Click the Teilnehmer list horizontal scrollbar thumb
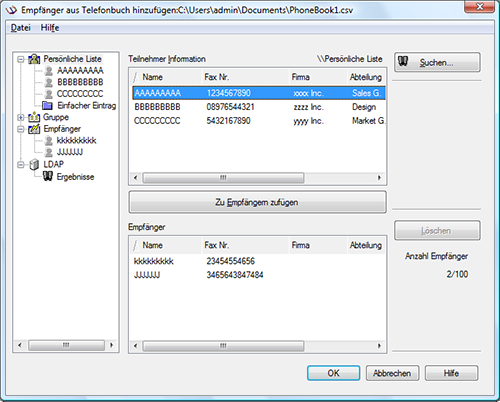Image resolution: width=500 pixels, height=402 pixels. [x=223, y=178]
